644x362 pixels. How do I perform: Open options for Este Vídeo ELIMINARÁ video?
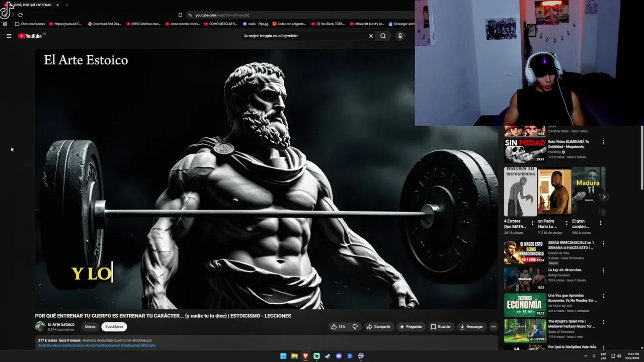point(603,142)
